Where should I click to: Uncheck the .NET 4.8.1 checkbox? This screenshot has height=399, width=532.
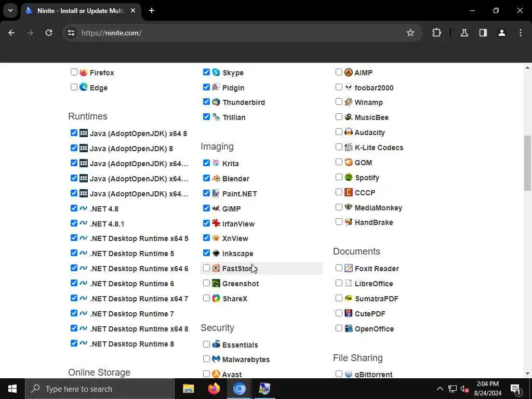[74, 223]
